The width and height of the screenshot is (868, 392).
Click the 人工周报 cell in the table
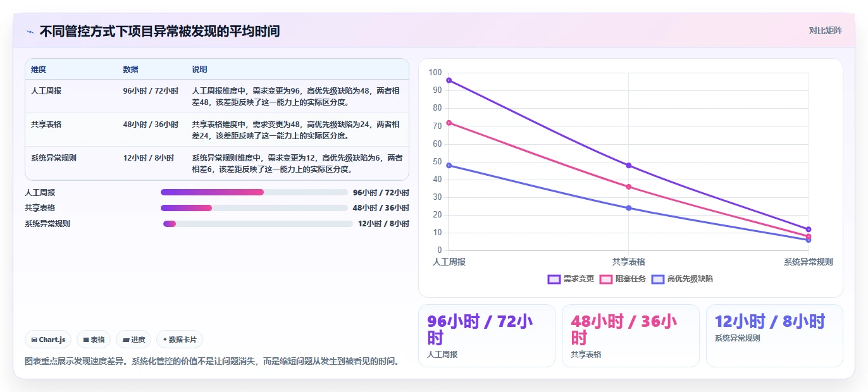[x=46, y=91]
